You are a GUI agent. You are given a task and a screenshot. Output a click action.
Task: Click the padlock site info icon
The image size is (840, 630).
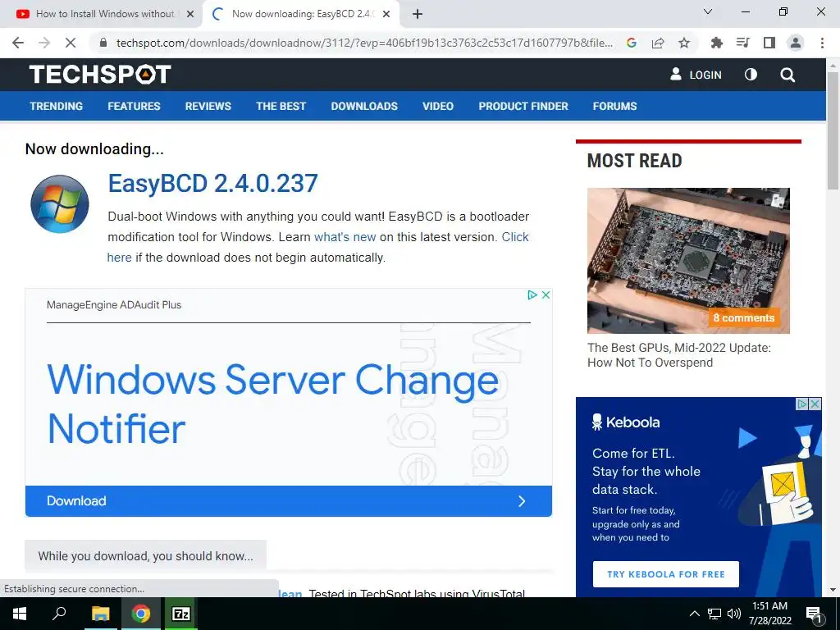point(104,43)
